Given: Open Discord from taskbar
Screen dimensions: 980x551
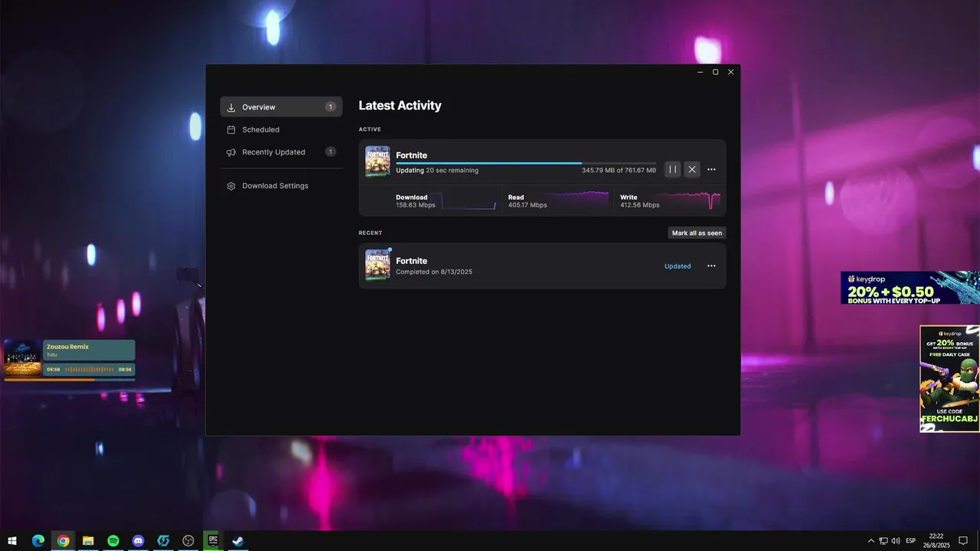Looking at the screenshot, I should click(x=138, y=541).
